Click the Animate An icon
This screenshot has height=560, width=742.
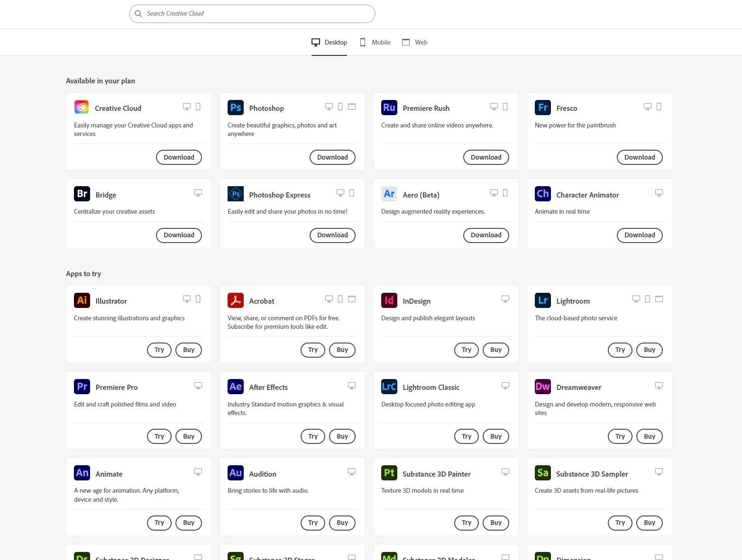tap(82, 473)
